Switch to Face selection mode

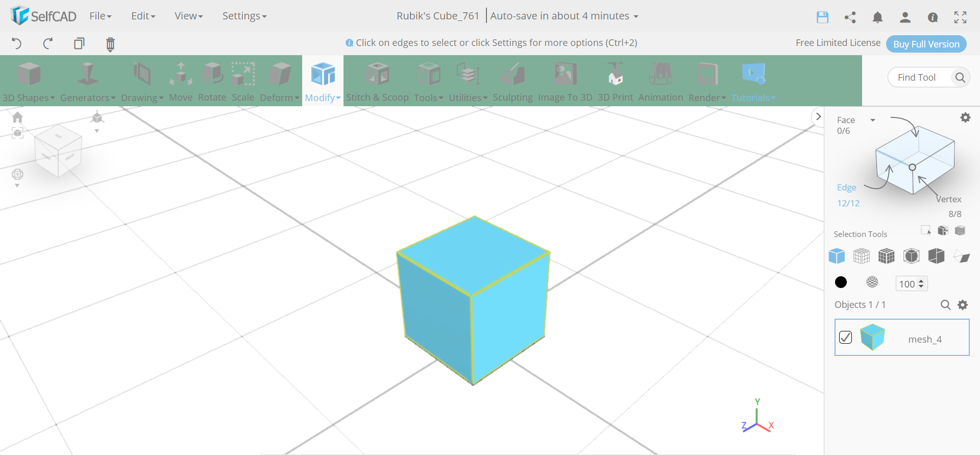(846, 120)
